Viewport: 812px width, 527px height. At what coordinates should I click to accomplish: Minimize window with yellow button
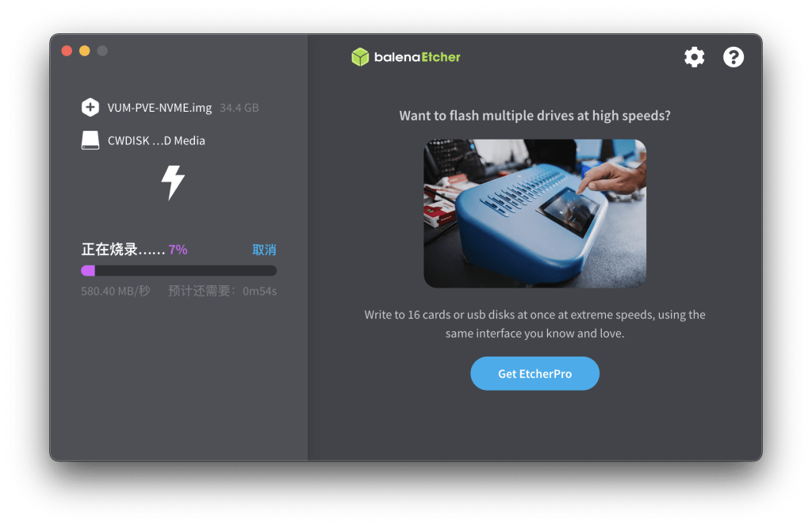coord(84,51)
